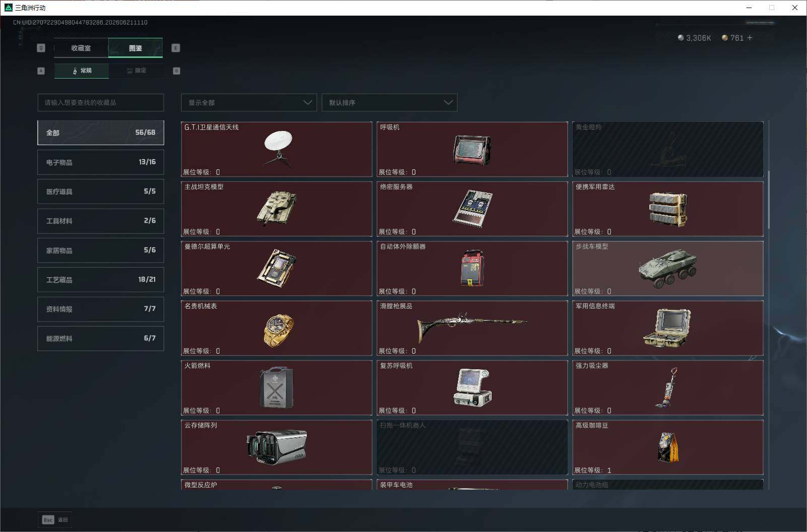Click the 步战车模型 armored vehicle icon

point(667,269)
